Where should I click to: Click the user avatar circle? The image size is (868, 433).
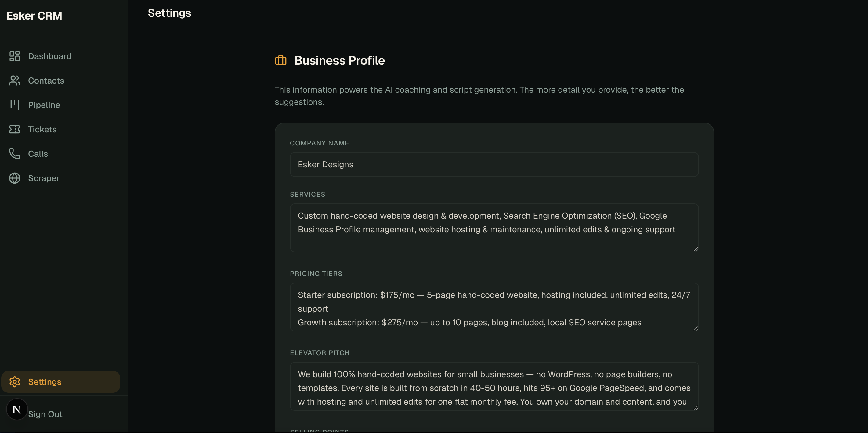click(x=16, y=409)
